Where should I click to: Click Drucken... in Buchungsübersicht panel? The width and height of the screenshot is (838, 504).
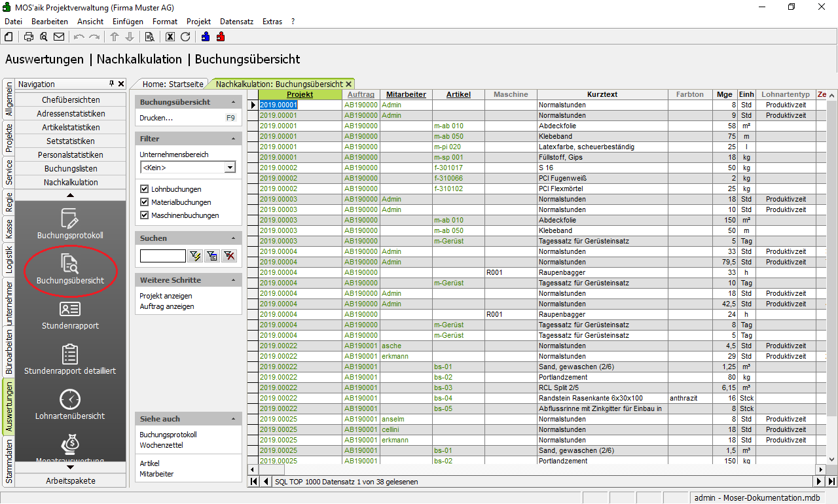(x=156, y=118)
